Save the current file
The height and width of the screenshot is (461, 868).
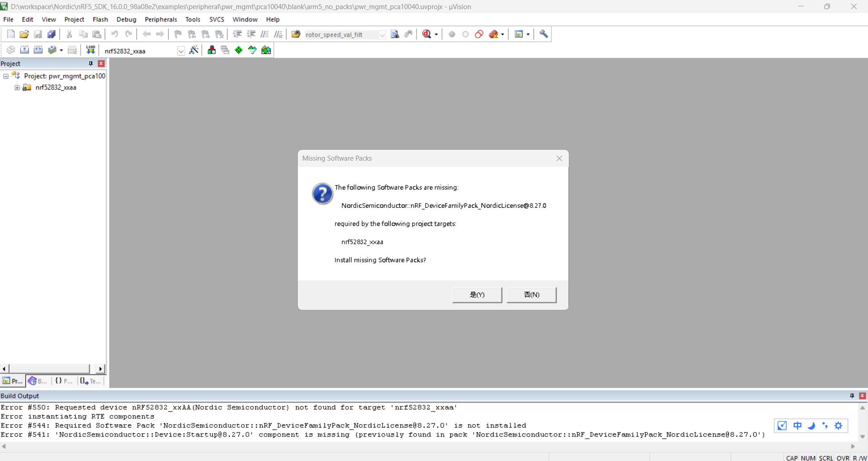pyautogui.click(x=38, y=34)
